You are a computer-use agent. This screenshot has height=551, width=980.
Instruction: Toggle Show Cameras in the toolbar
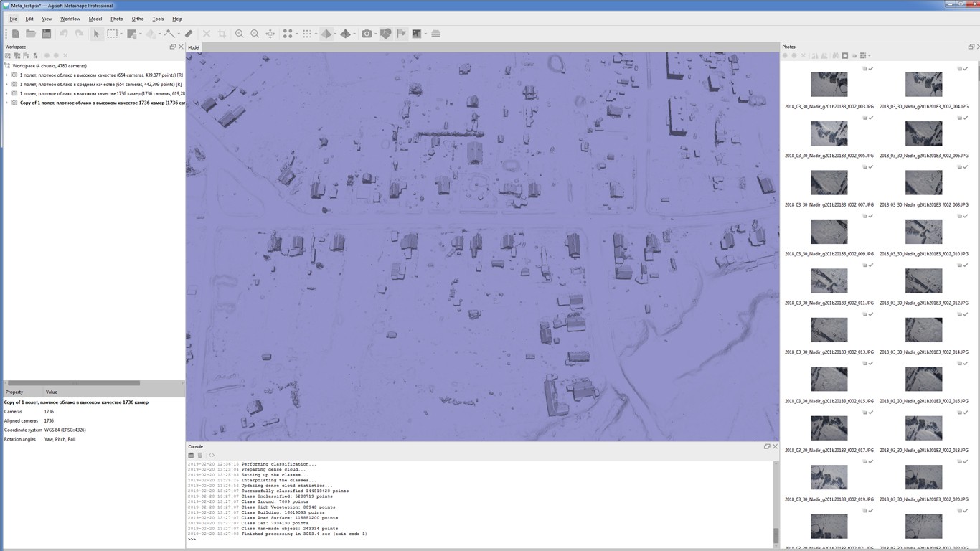[367, 34]
